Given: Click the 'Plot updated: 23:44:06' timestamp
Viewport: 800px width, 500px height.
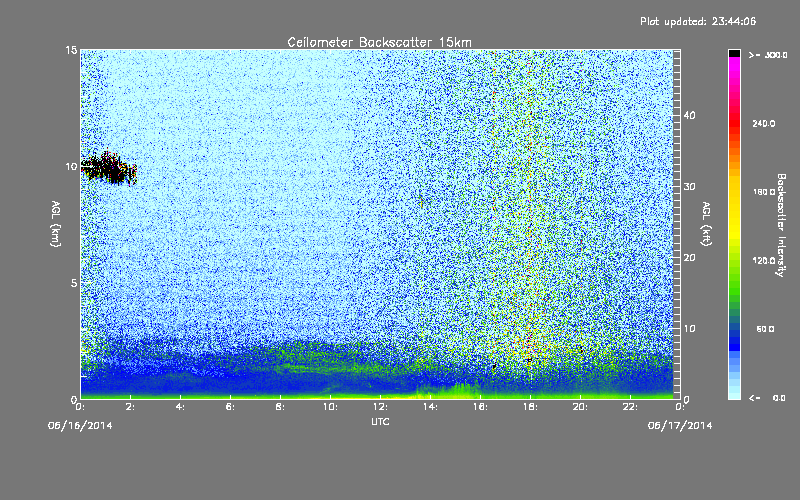Looking at the screenshot, I should coord(698,21).
